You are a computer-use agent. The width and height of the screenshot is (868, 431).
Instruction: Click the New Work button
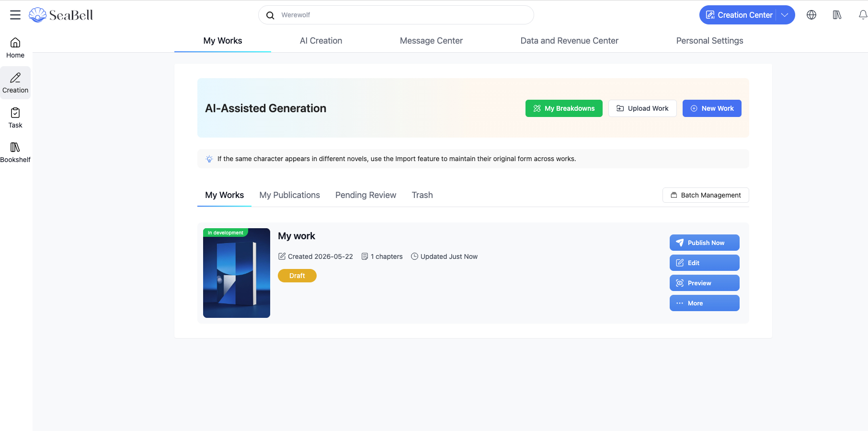(712, 108)
